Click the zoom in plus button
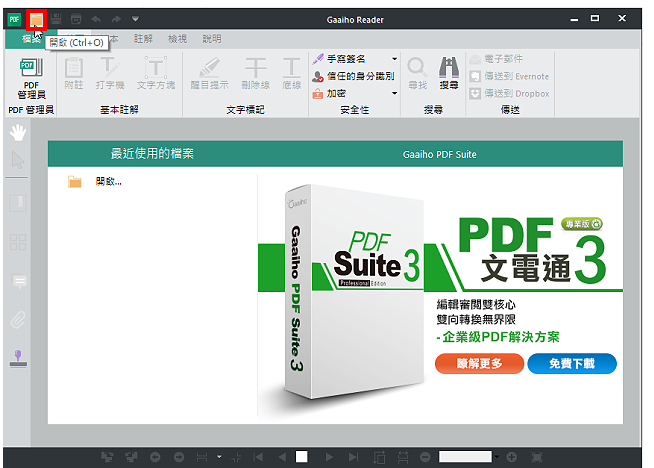654x468 pixels. [512, 458]
